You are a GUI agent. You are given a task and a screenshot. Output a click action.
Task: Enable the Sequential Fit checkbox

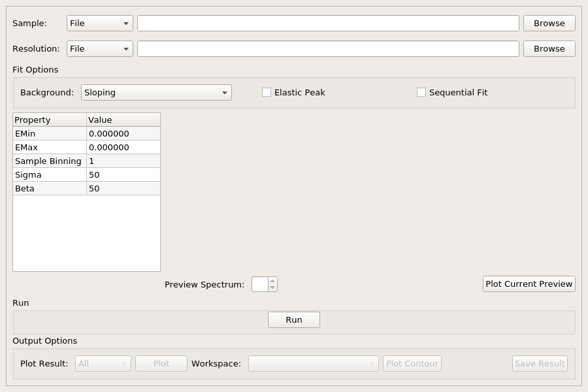pos(421,92)
